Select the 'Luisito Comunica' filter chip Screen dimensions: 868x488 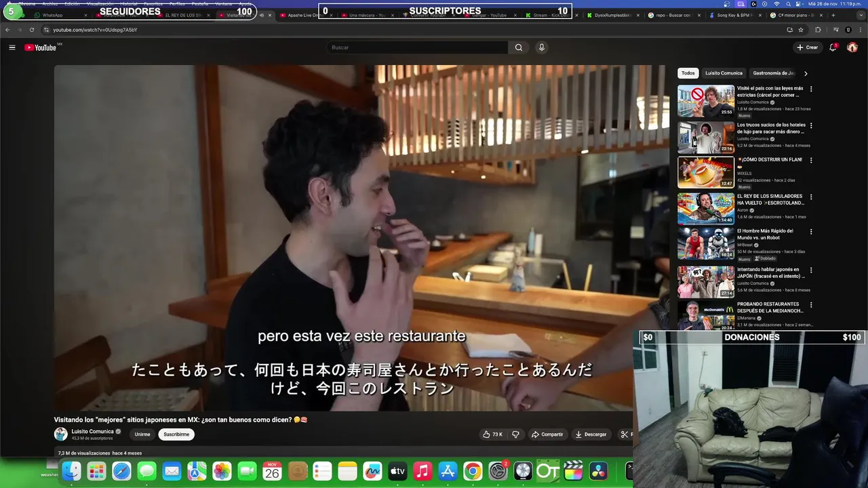[724, 73]
